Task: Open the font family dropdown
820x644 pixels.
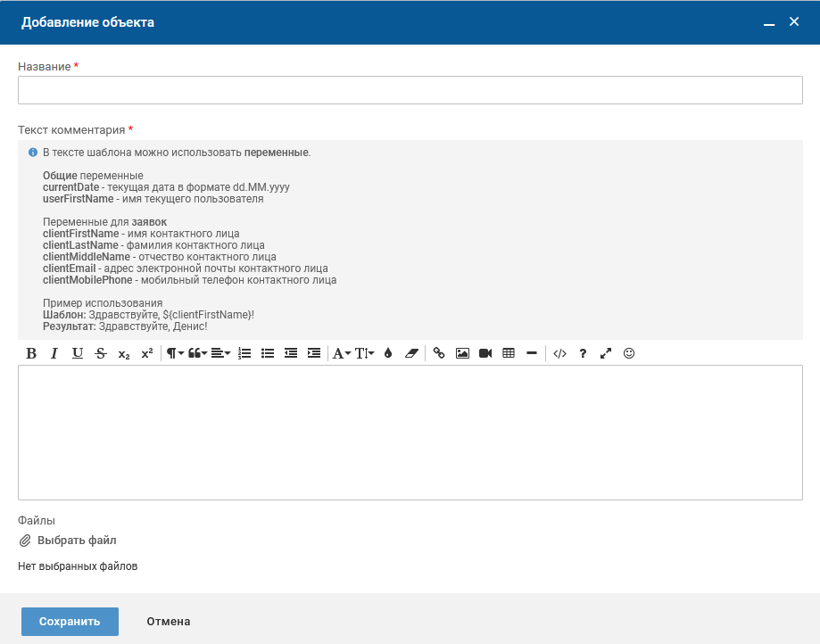Action: (342, 353)
